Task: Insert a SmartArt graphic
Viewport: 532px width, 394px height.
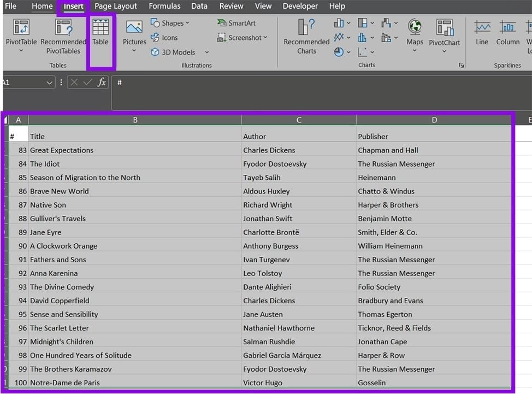Action: [236, 23]
